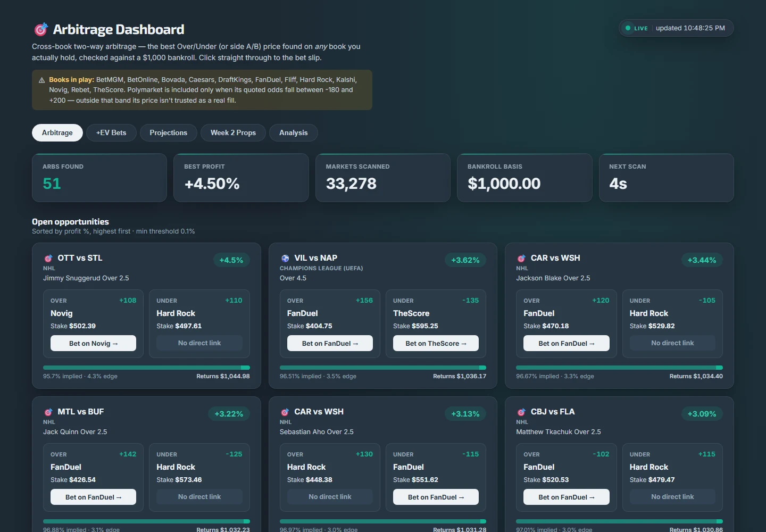This screenshot has width=766, height=532.
Task: Click the green LIVE status dot
Action: pos(628,28)
